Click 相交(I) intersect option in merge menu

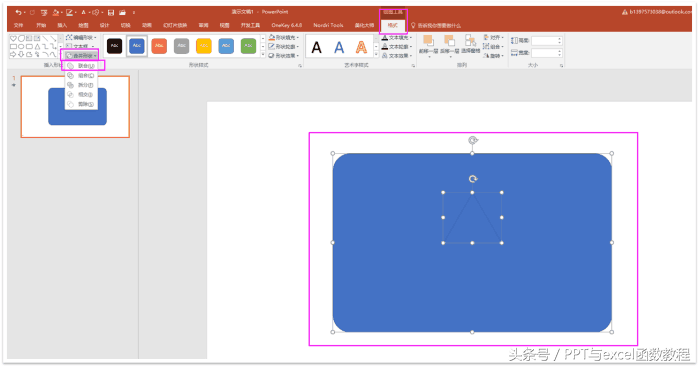pyautogui.click(x=81, y=95)
